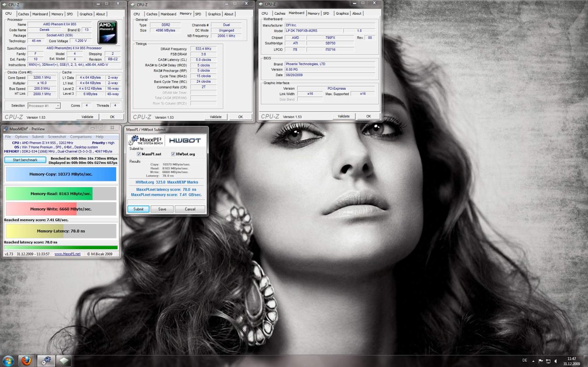Image resolution: width=588 pixels, height=367 pixels.
Task: Click the Memory-Copy result bar
Action: tap(61, 174)
